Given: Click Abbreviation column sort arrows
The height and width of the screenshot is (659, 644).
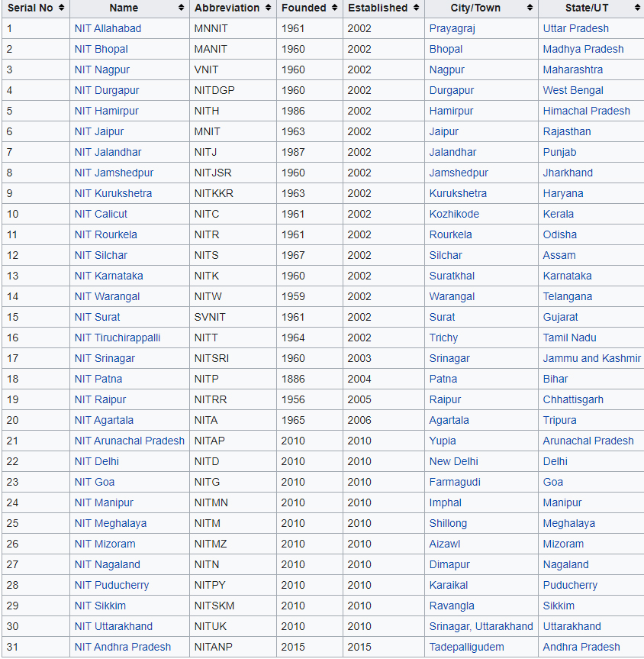Looking at the screenshot, I should tap(268, 8).
